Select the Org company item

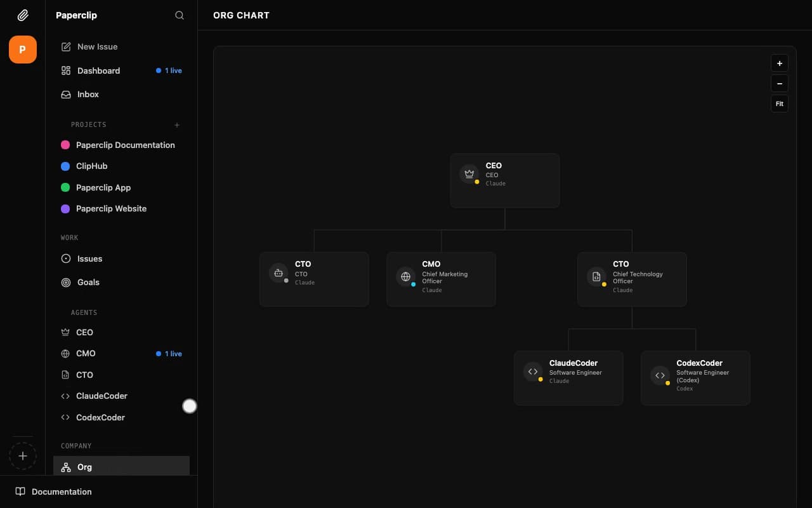tap(121, 467)
